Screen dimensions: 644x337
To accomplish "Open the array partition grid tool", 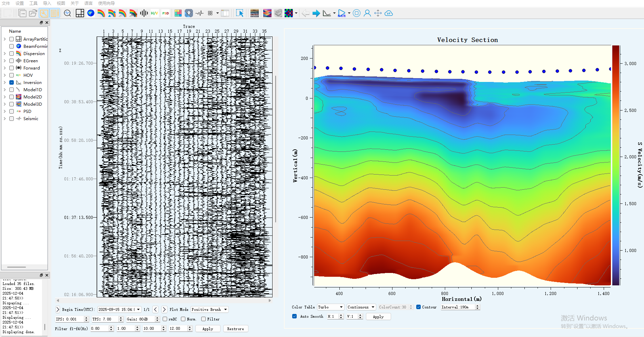I will 80,13.
